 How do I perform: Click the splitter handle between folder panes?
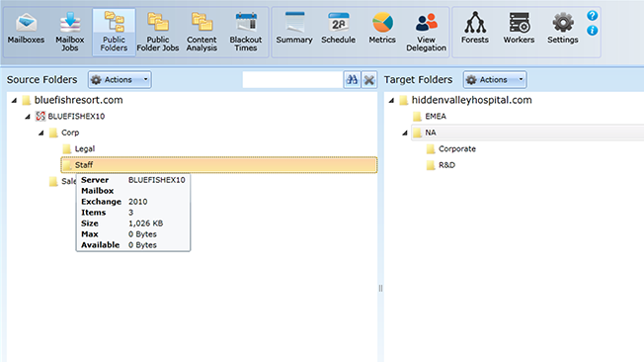coord(380,289)
